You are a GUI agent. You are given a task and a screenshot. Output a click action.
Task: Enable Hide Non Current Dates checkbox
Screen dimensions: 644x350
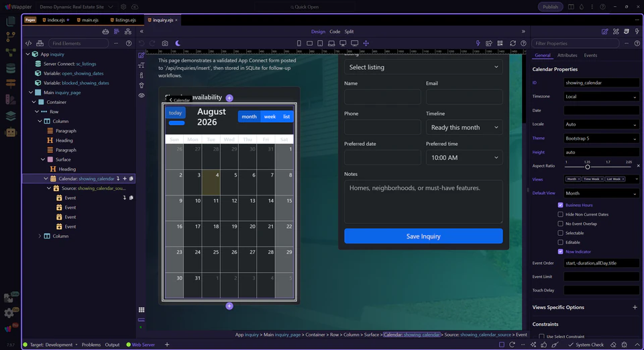[x=560, y=214]
